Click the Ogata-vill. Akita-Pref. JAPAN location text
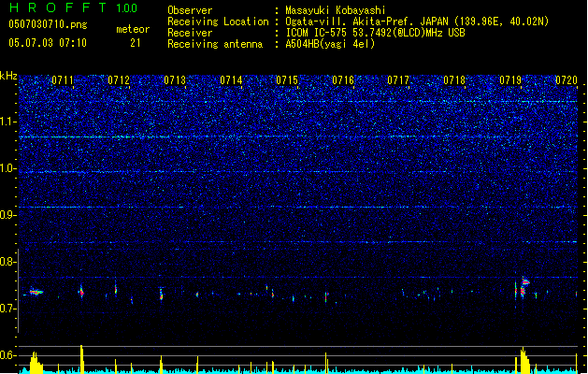This screenshot has width=588, height=374. 417,22
